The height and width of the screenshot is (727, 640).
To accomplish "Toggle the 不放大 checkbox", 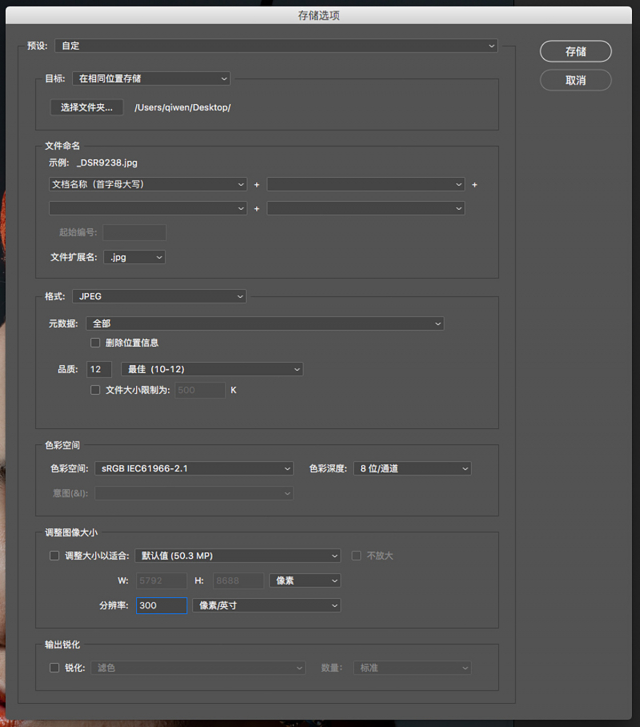I will tap(356, 555).
